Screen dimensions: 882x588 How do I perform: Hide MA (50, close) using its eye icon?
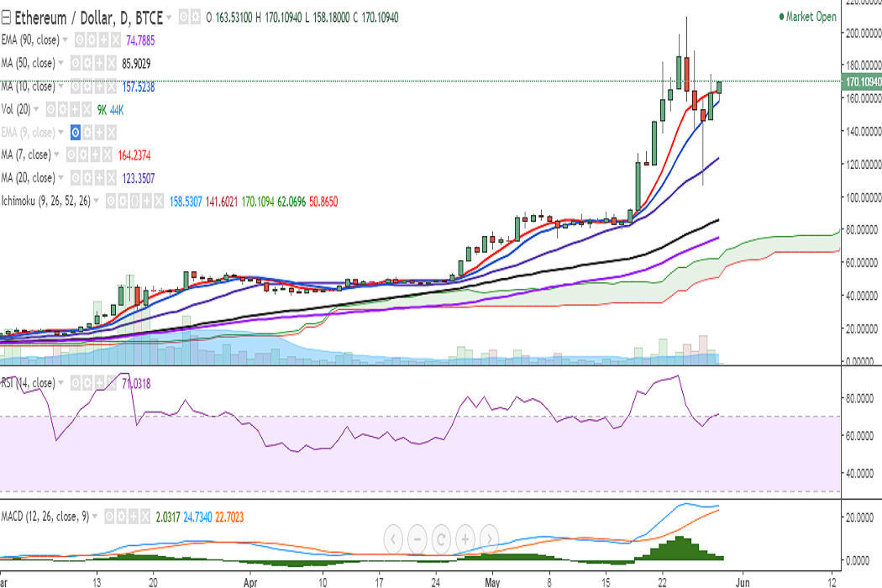76,64
